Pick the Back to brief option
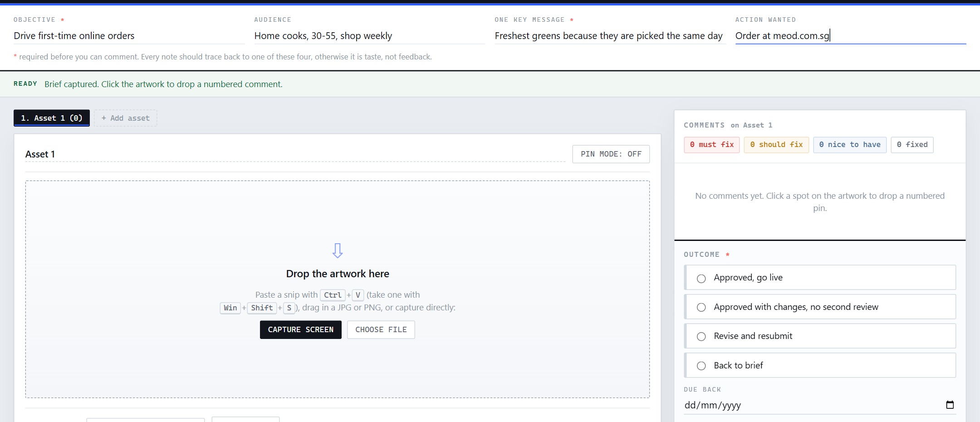 point(820,365)
